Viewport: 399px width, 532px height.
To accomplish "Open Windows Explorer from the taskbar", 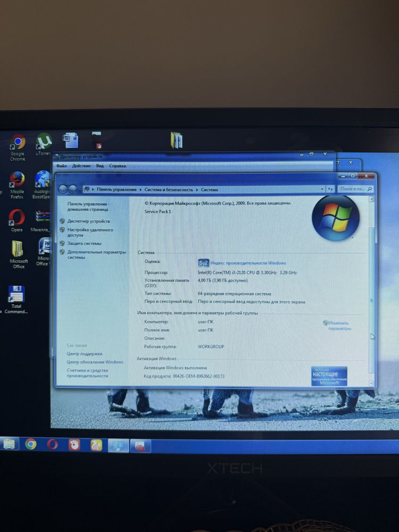I will click(9, 444).
